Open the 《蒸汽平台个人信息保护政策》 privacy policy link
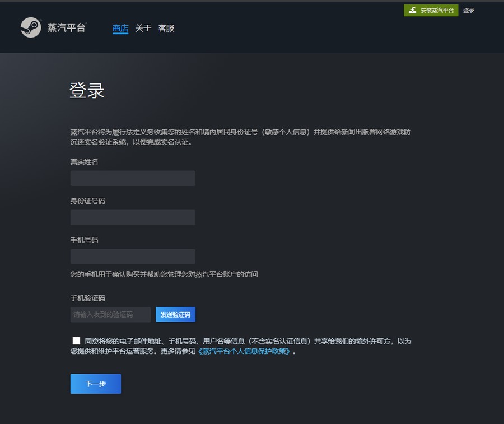 point(244,351)
